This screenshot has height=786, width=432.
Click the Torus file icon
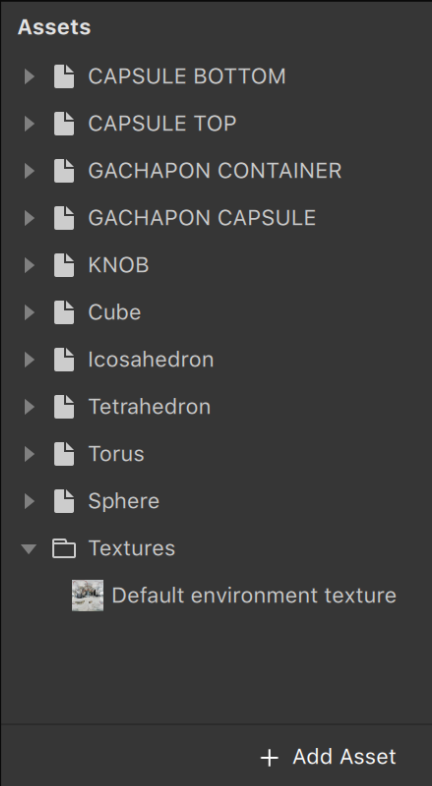[64, 454]
